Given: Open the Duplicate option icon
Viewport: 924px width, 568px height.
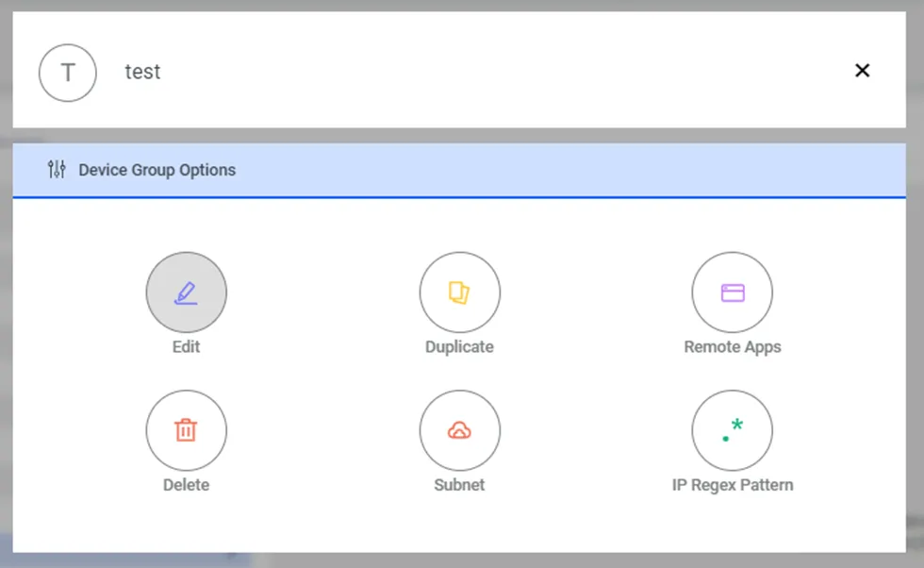Looking at the screenshot, I should [x=460, y=292].
